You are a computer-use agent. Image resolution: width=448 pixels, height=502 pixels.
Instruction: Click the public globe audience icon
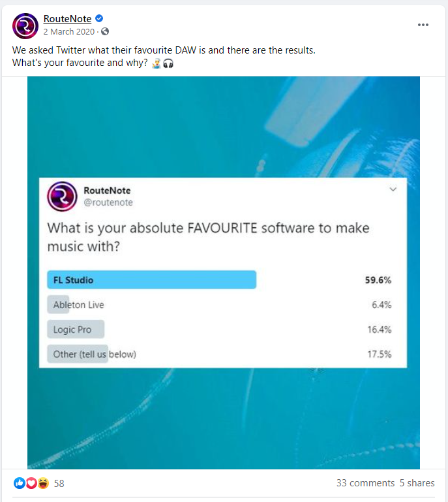[x=105, y=31]
